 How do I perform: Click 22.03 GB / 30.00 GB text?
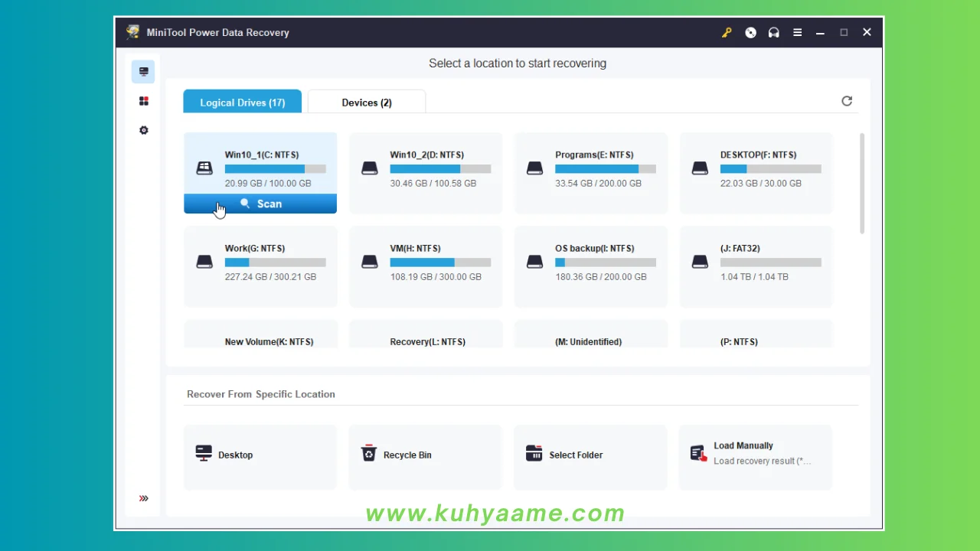761,184
